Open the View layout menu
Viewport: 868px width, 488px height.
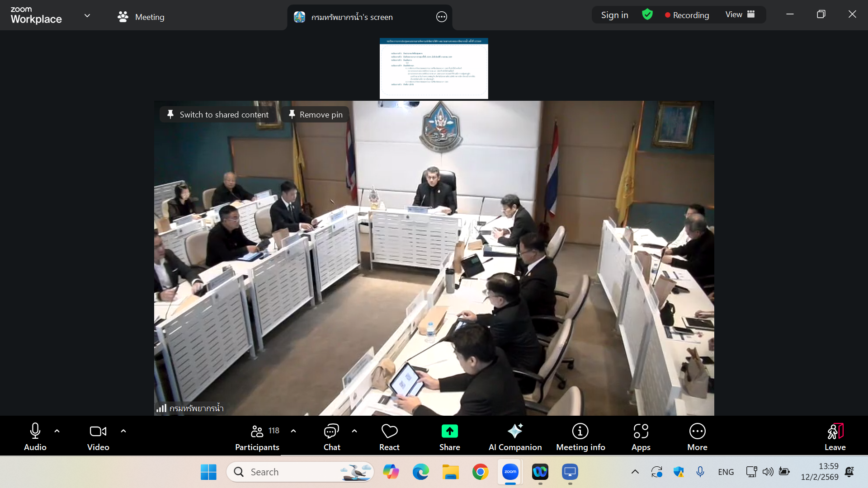pyautogui.click(x=740, y=14)
